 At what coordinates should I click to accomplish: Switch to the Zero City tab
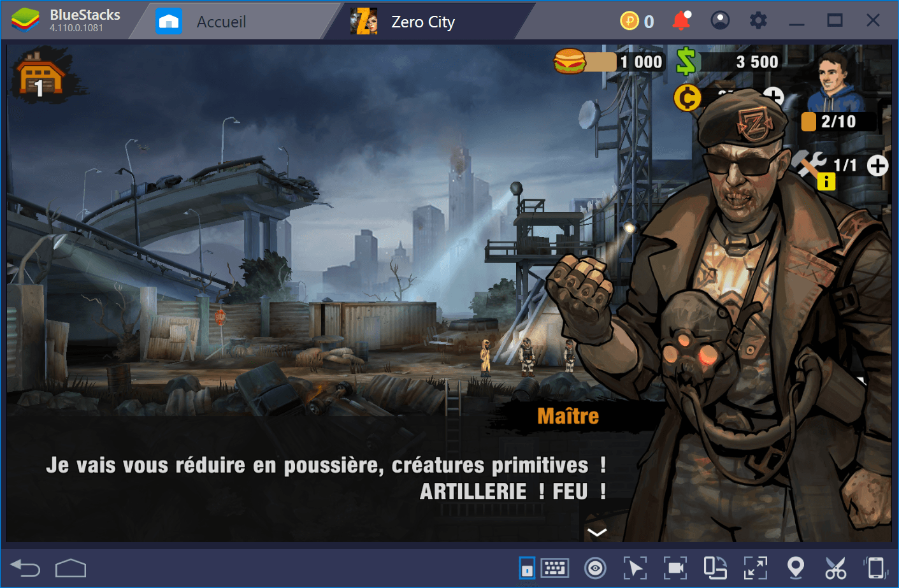(423, 22)
